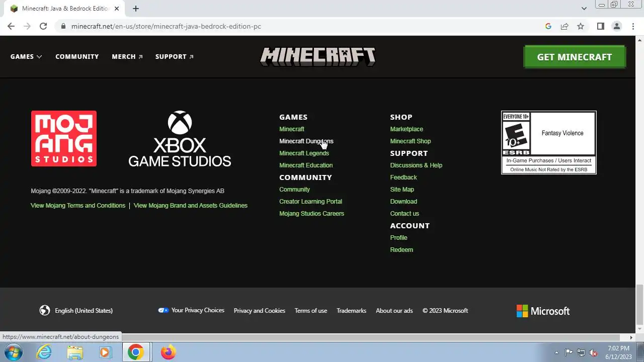
Task: Open the tab search dropdown
Action: tap(584, 9)
